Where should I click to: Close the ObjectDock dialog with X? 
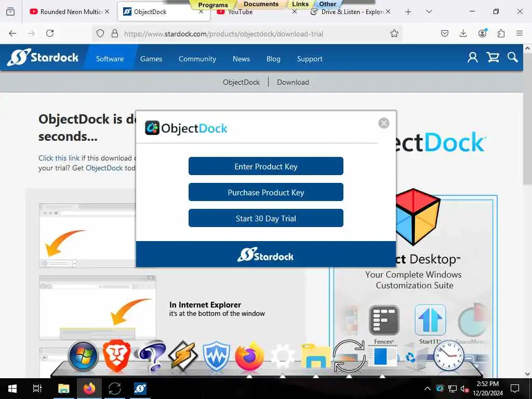pos(384,123)
